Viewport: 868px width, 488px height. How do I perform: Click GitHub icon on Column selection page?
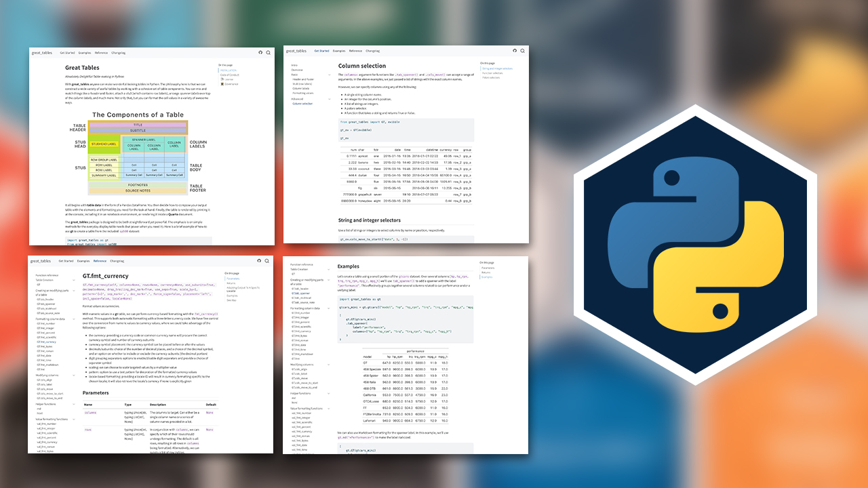coord(515,51)
